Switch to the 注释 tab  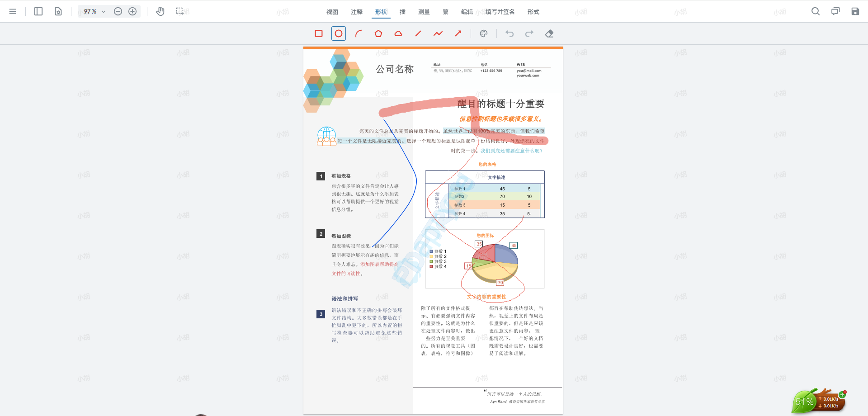click(x=357, y=12)
